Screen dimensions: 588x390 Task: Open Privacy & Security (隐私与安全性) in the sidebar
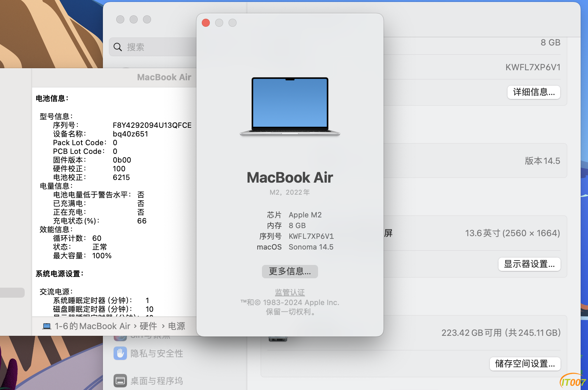tap(148, 353)
